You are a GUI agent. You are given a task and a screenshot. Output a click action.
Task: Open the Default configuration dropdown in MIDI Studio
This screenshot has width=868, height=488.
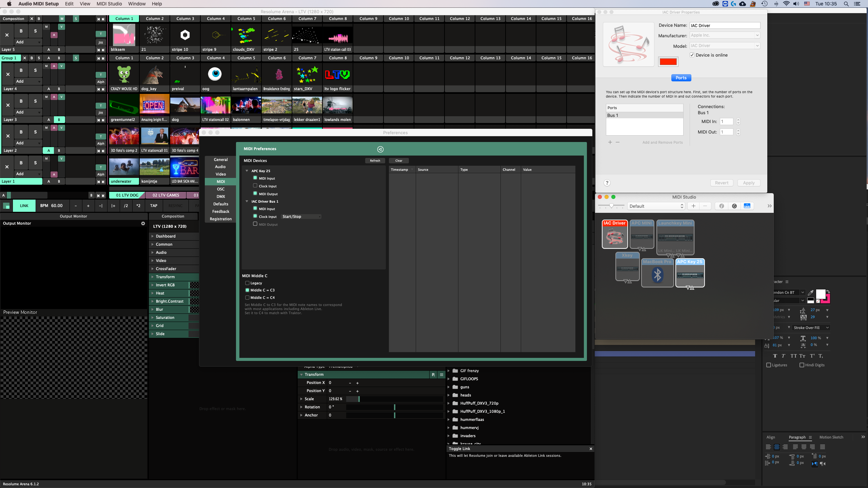click(x=656, y=206)
